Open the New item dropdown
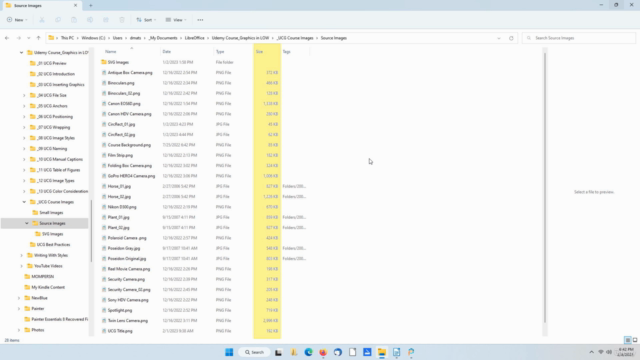The height and width of the screenshot is (360, 640). pos(17,20)
